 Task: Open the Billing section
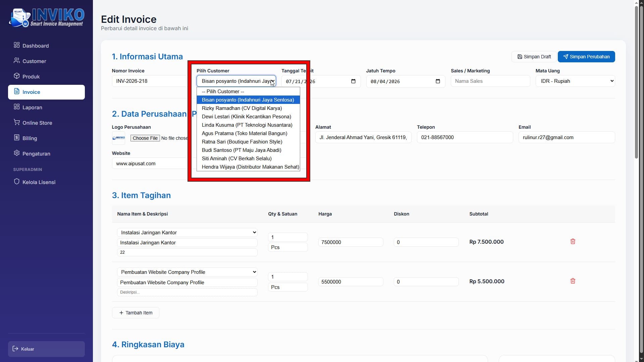46,138
